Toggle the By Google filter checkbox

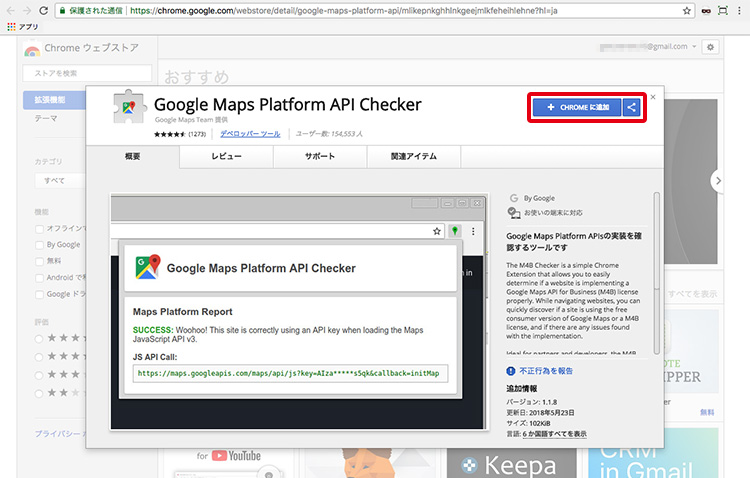[x=39, y=245]
